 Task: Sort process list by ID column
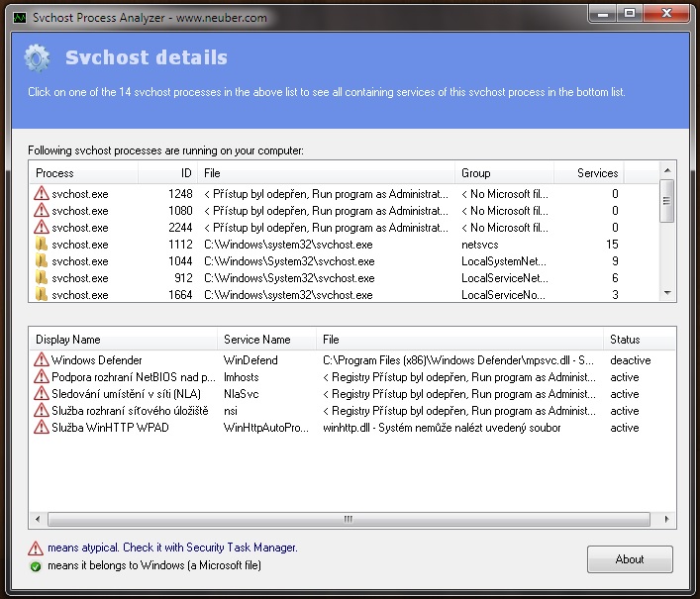pyautogui.click(x=179, y=173)
